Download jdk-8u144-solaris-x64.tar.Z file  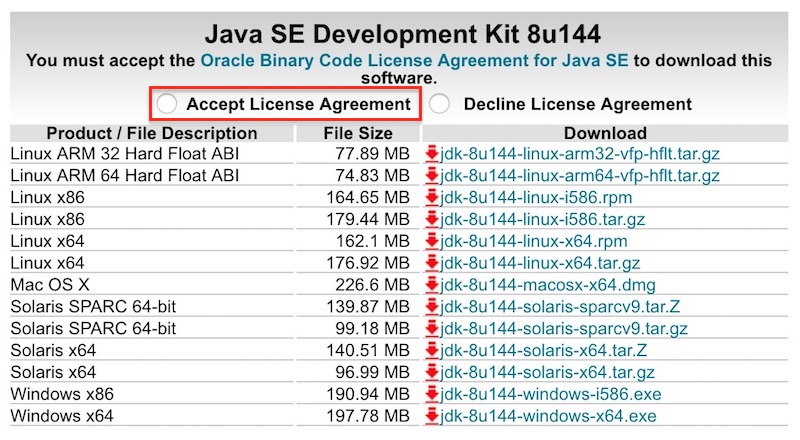(543, 351)
